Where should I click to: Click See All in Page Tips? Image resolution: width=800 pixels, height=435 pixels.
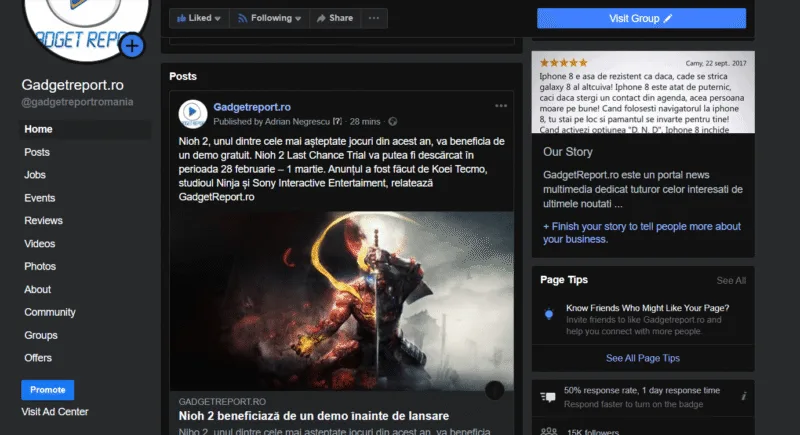(x=731, y=281)
